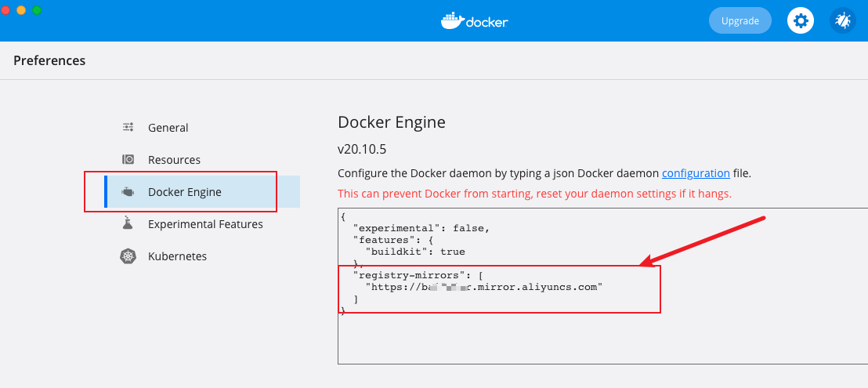Follow the configuration file link
This screenshot has width=868, height=388.
click(696, 173)
